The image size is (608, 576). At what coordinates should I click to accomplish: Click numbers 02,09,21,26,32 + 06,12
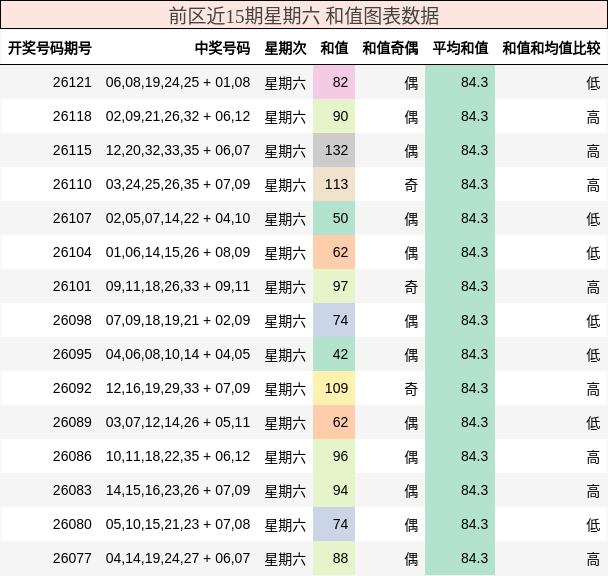[178, 116]
